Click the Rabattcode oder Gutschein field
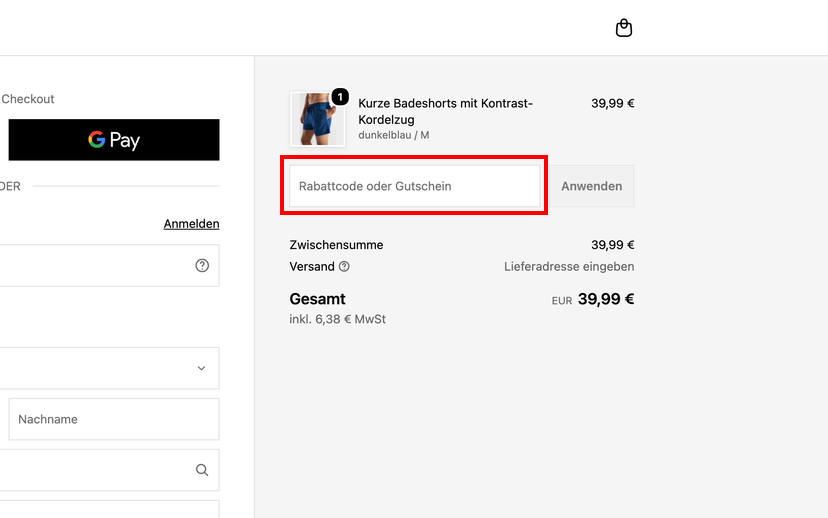This screenshot has width=828, height=518. tap(415, 186)
